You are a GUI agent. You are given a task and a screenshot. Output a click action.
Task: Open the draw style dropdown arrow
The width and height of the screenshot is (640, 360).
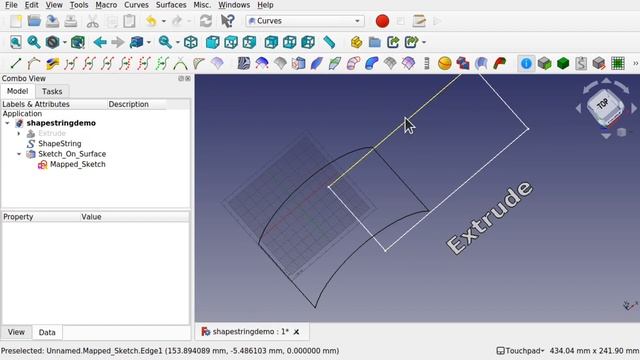point(64,42)
